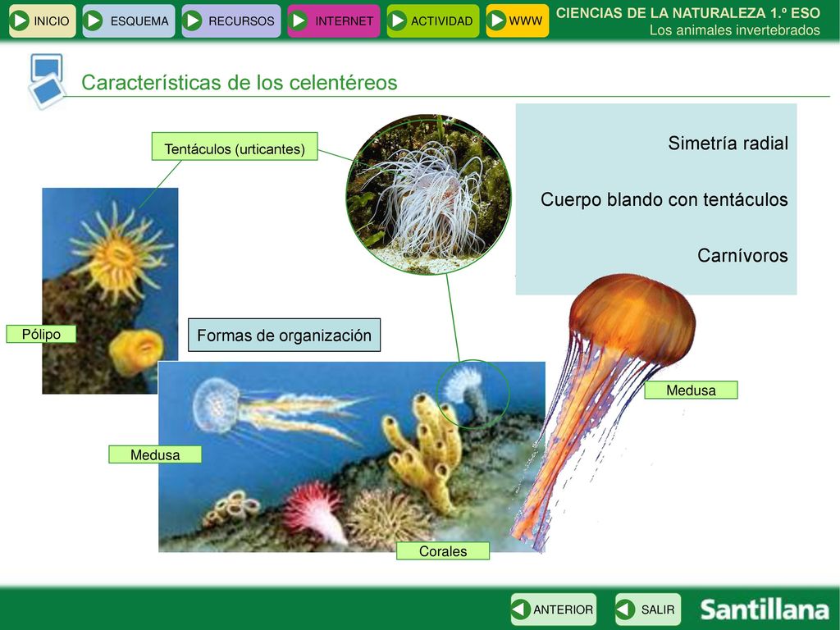Click the small circled anemone in seabed picture
The image size is (840, 630).
point(473,394)
